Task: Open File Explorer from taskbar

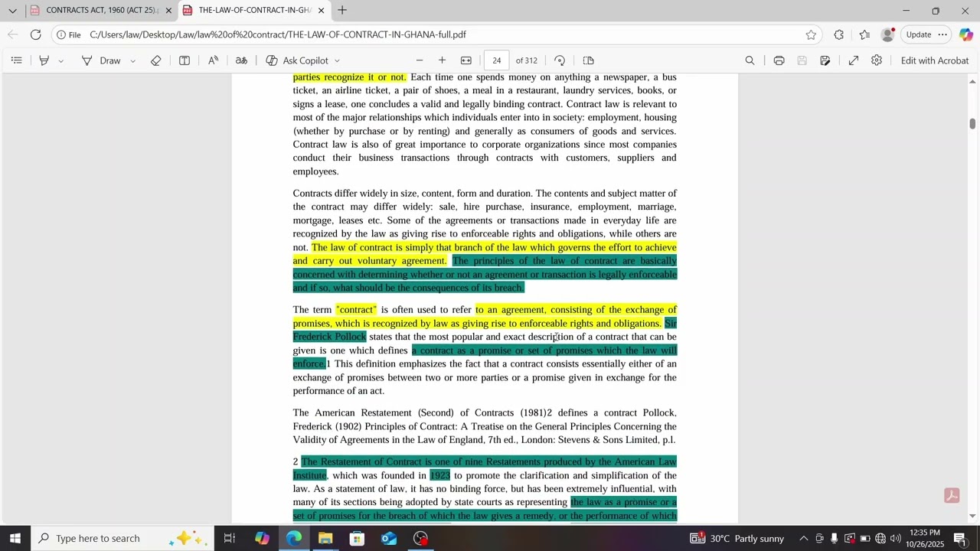Action: [x=325, y=538]
